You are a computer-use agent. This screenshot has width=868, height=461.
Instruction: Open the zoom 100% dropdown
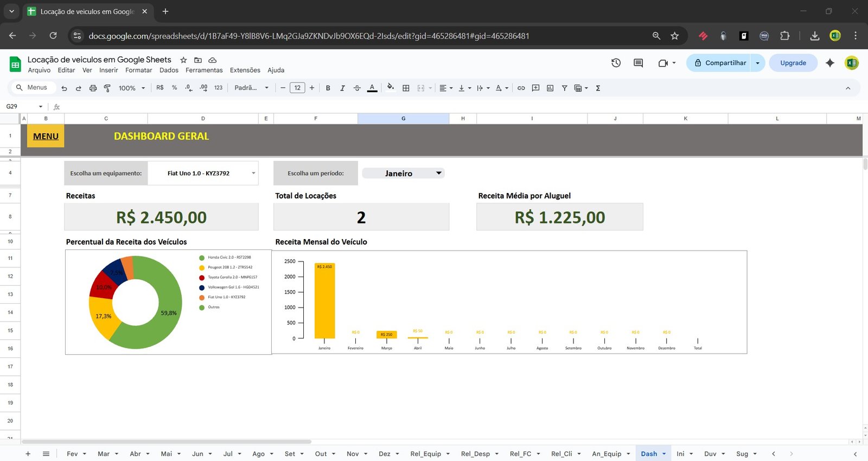[132, 88]
